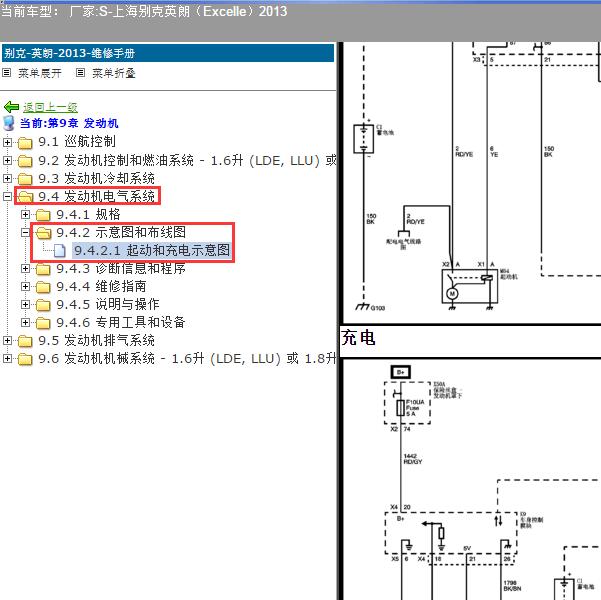Open 9.4.4 维修指南 tree item
This screenshot has height=600, width=601.
pyautogui.click(x=101, y=286)
